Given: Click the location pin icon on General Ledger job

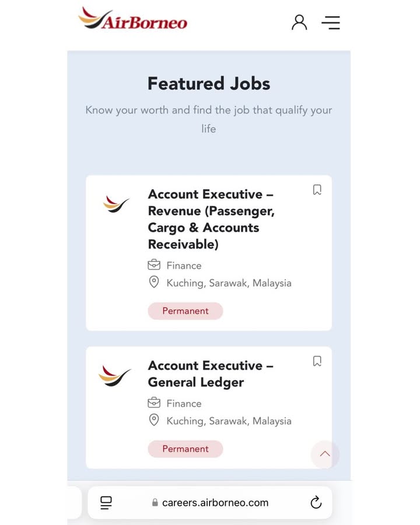Looking at the screenshot, I should (x=154, y=420).
